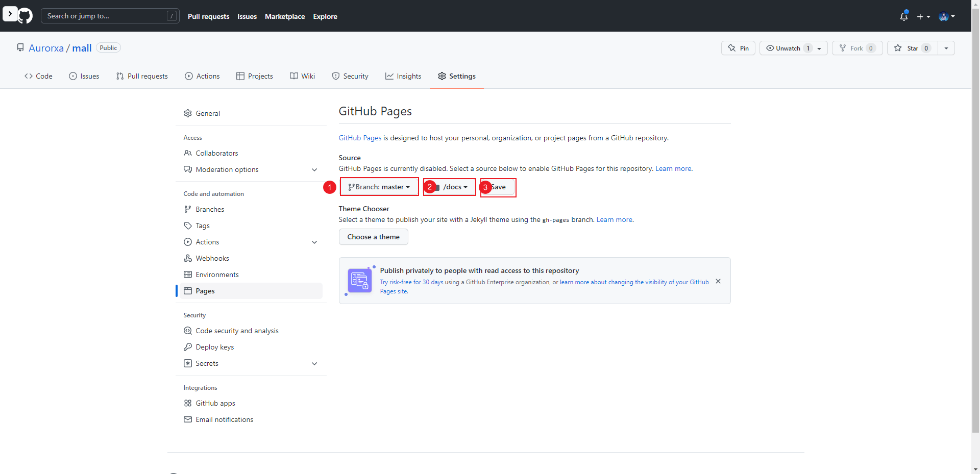The width and height of the screenshot is (980, 474).
Task: Expand the Moderation options section
Action: coord(314,169)
